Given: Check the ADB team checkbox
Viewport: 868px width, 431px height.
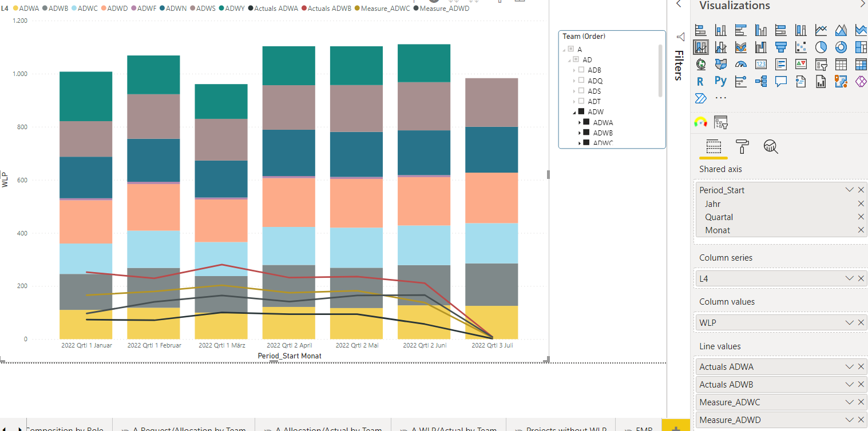Looking at the screenshot, I should pyautogui.click(x=581, y=70).
